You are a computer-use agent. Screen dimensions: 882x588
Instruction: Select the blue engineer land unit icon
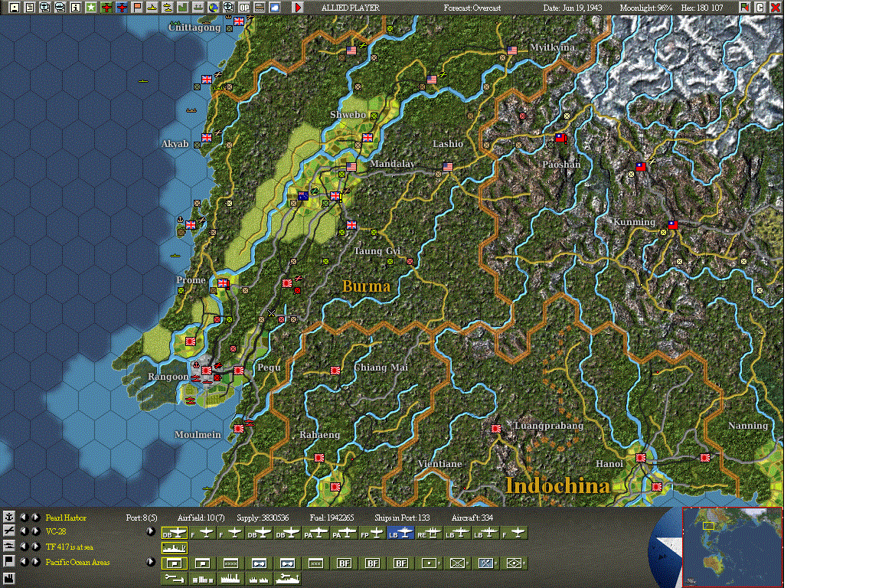pyautogui.click(x=485, y=563)
